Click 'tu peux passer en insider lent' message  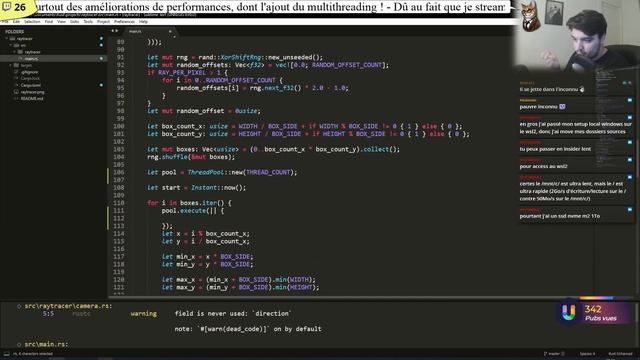[555, 149]
